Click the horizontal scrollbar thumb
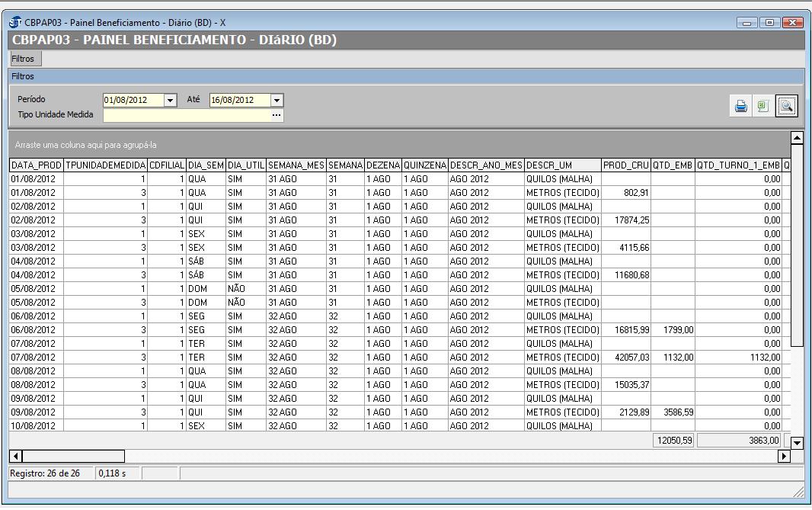The width and height of the screenshot is (812, 510). click(73, 456)
